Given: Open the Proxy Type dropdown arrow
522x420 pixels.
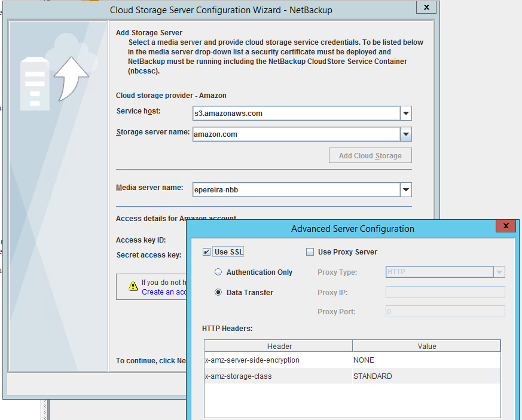Looking at the screenshot, I should 499,272.
